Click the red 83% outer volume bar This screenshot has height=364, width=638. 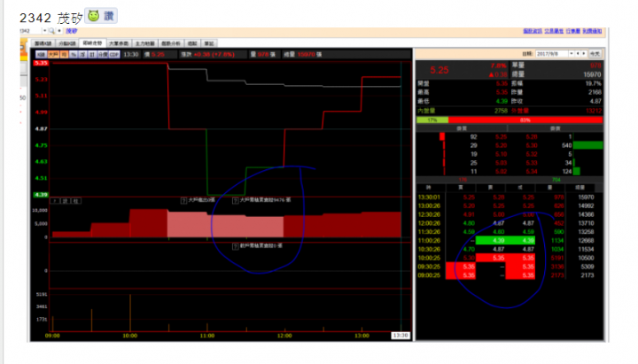click(x=525, y=120)
